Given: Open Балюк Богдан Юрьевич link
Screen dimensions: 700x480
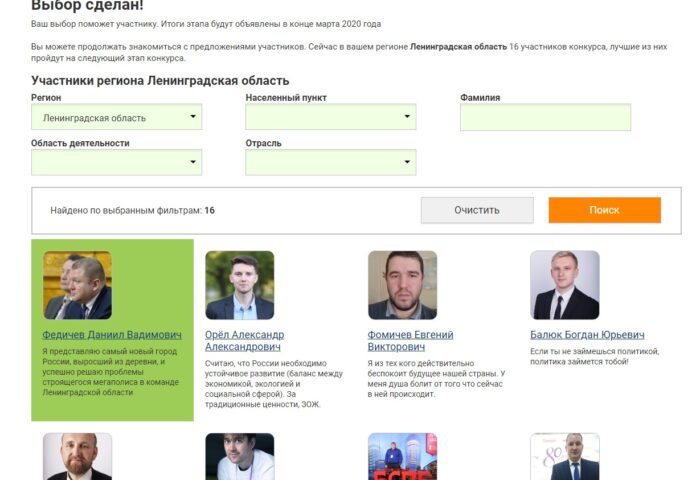Looking at the screenshot, I should click(587, 335).
